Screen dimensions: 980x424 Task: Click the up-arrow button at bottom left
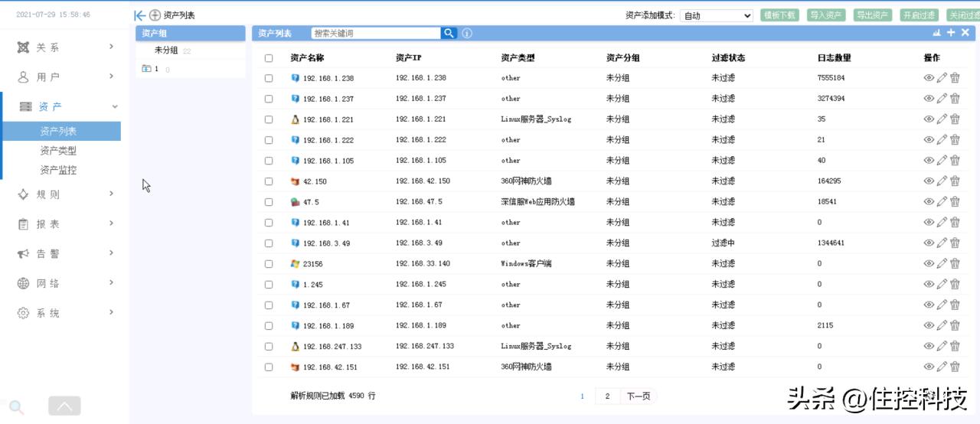(64, 406)
